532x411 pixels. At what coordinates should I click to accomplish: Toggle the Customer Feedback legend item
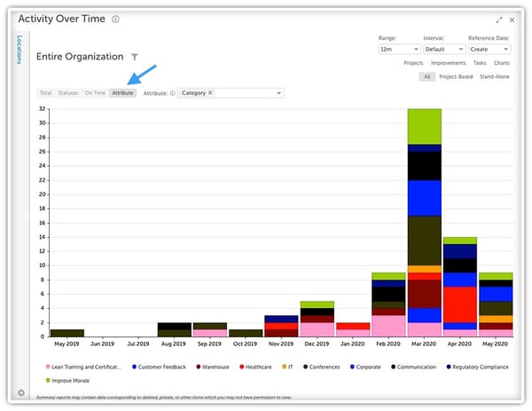click(159, 367)
